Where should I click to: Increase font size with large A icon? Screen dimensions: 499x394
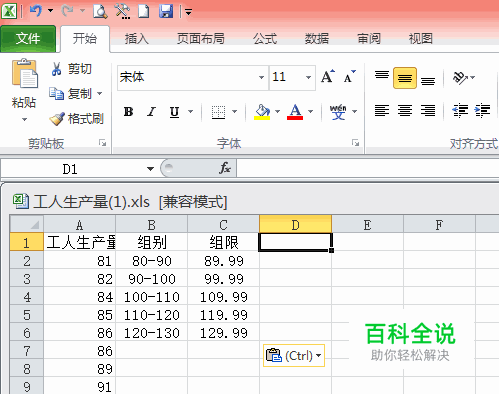point(328,77)
